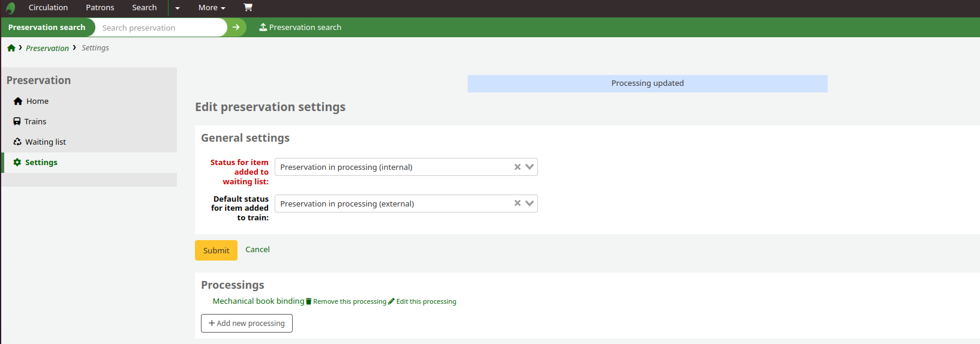
Task: Add new processing
Action: point(246,323)
